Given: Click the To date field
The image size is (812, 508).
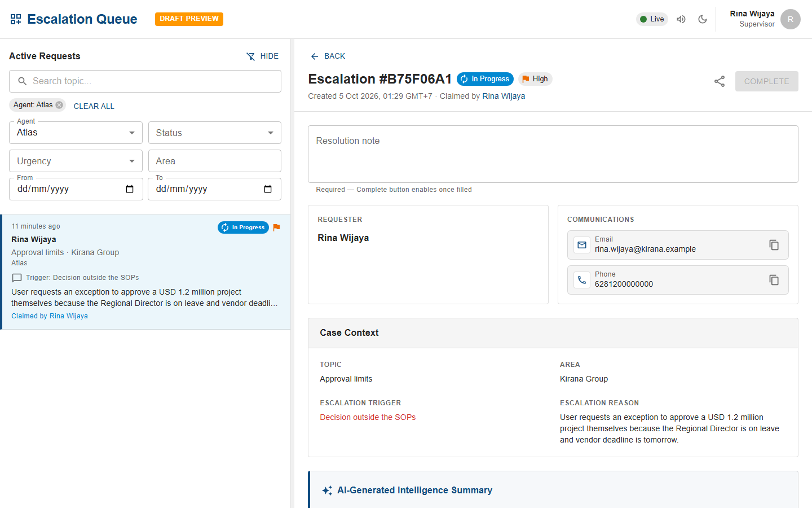Looking at the screenshot, I should click(214, 189).
